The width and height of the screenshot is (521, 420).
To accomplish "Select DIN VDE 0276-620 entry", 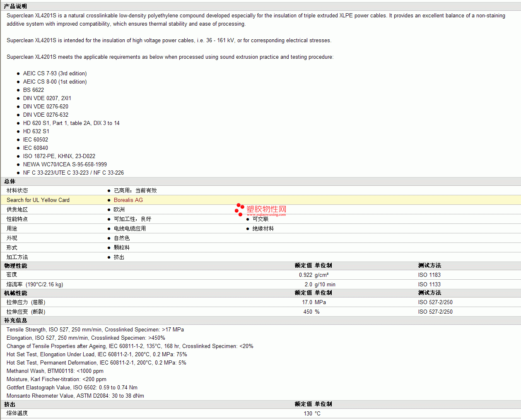I will click(46, 106).
